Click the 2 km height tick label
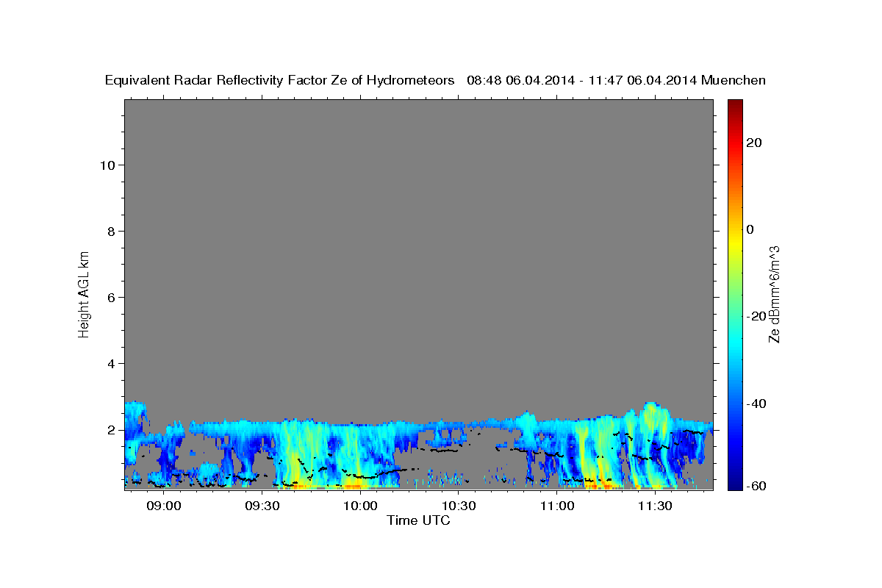Screen dimensions: 882x588 click(x=112, y=430)
